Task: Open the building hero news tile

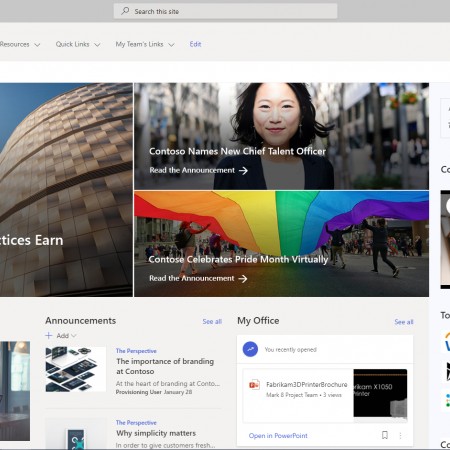Action: click(x=66, y=190)
